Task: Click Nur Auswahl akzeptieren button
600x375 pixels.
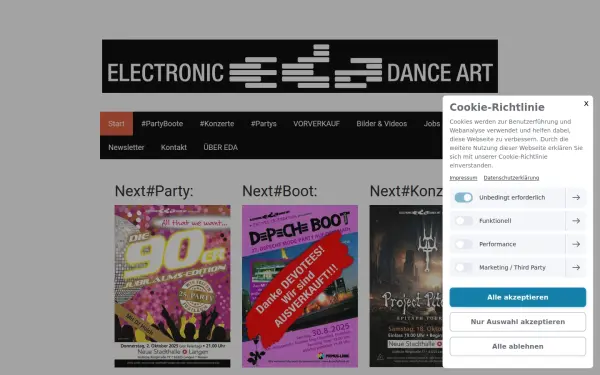Action: tap(517, 322)
